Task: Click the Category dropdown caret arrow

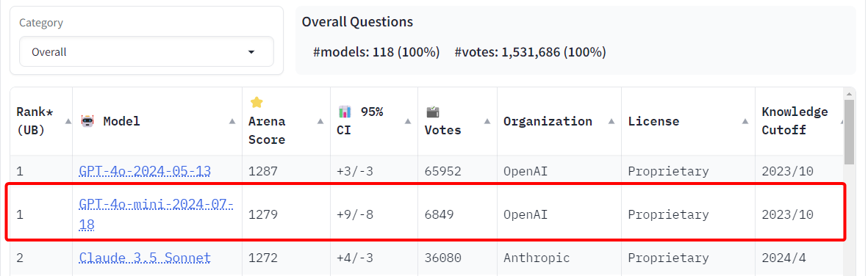Action: [251, 52]
